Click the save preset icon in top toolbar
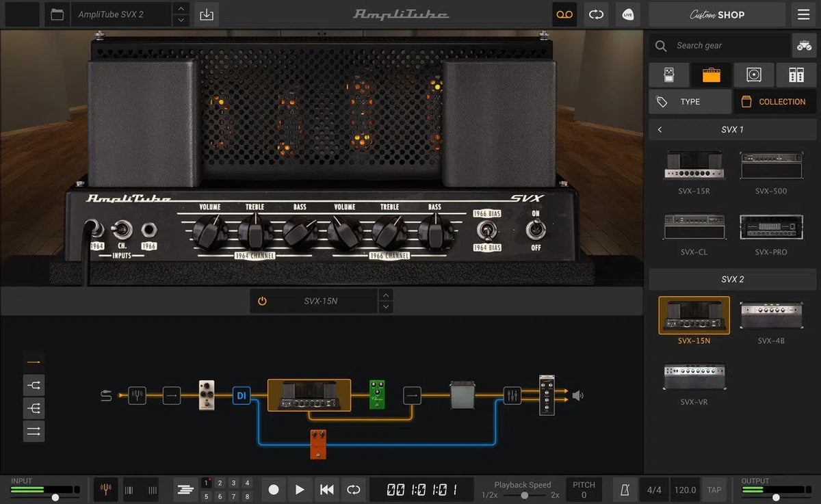Image resolution: width=821 pixels, height=504 pixels. [206, 14]
